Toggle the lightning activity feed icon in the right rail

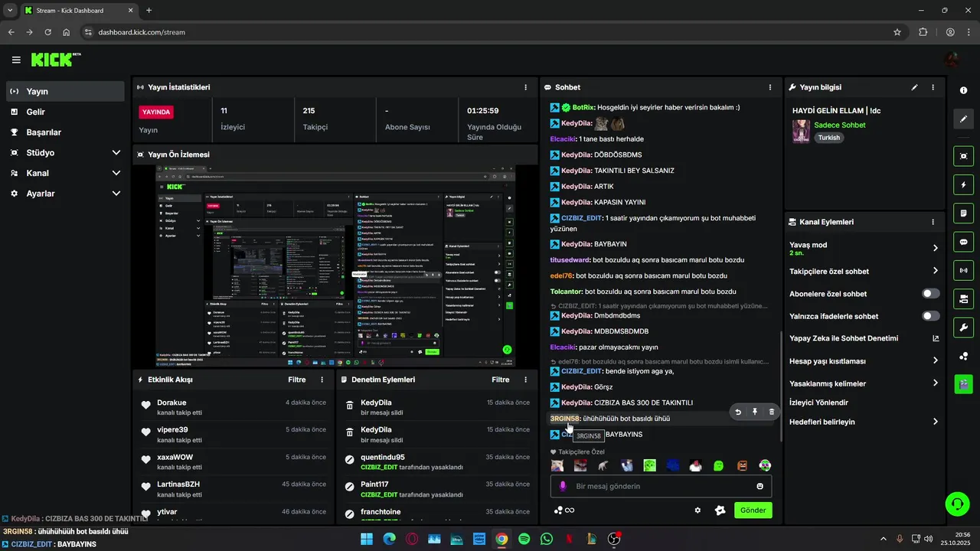pyautogui.click(x=963, y=184)
